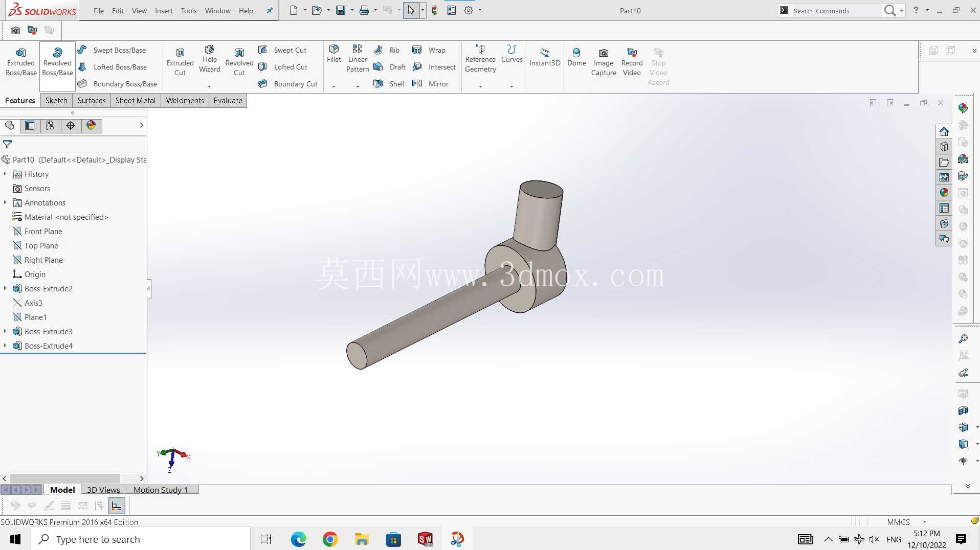Expand the Boss-Extrude4 feature
The width and height of the screenshot is (980, 550).
tap(5, 346)
